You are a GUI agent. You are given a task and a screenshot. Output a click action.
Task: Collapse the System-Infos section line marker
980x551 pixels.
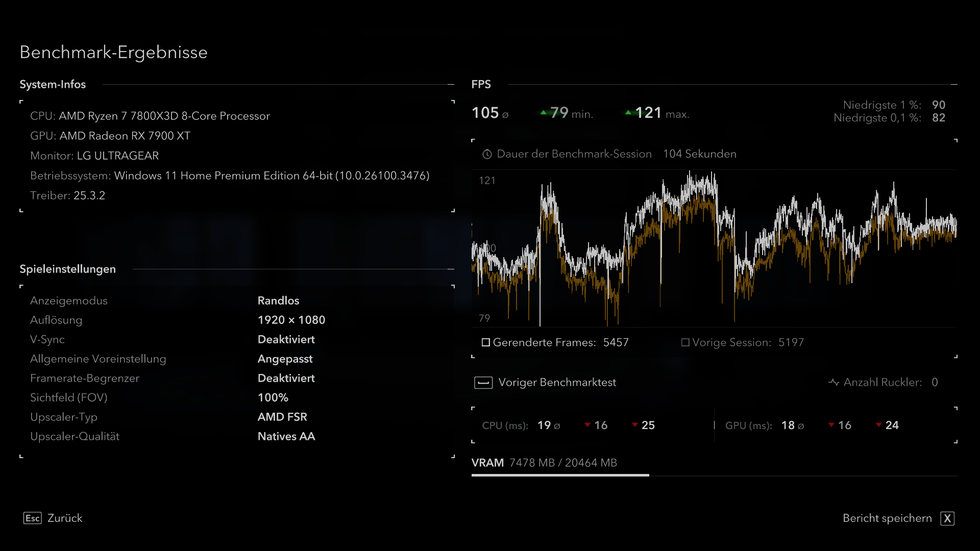451,84
